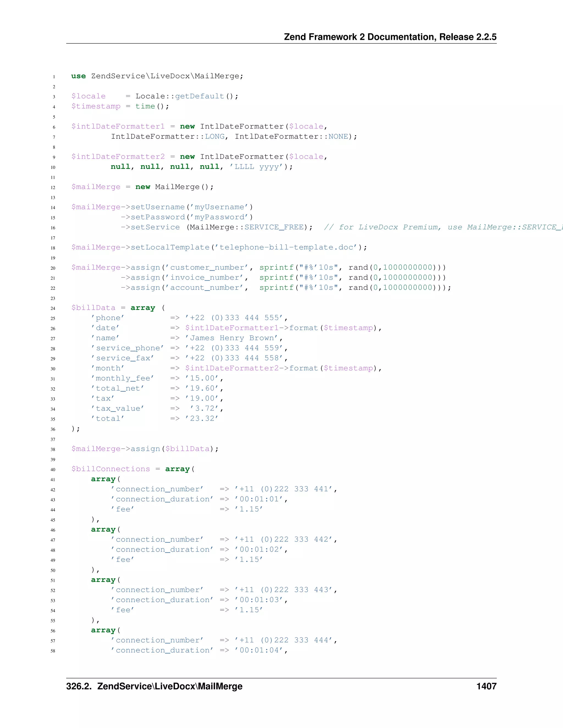This screenshot has height=728, width=563.
Task: Click the line 'use ZendService\LiveDocx\MailMerge;'
Action: pyautogui.click(x=157, y=76)
